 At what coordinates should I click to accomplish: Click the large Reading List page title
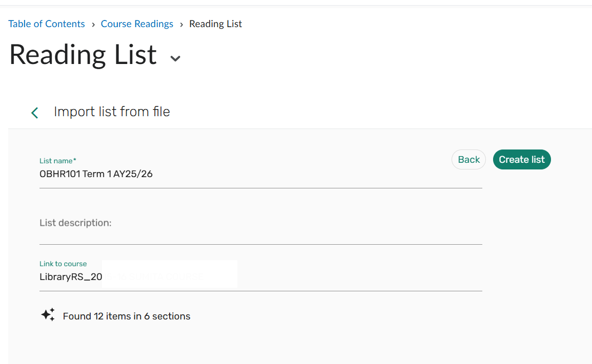83,55
